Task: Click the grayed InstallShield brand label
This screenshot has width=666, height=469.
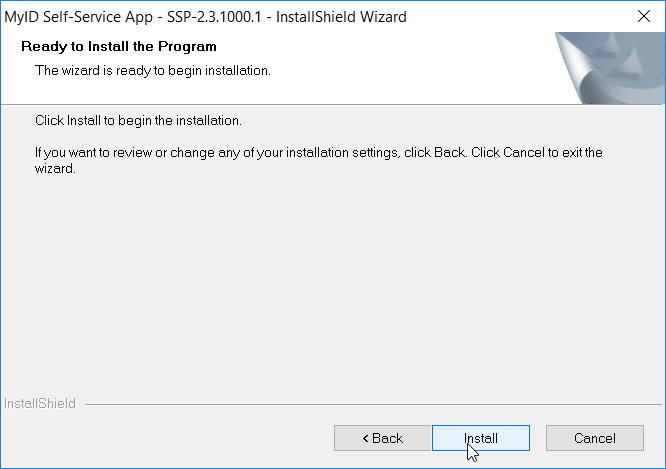Action: point(40,403)
